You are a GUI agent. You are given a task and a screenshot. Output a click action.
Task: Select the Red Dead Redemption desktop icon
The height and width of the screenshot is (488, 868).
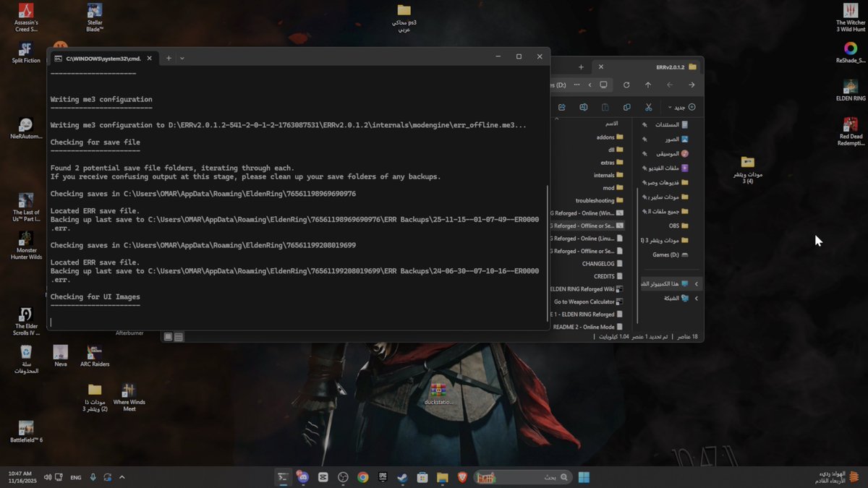[851, 132]
